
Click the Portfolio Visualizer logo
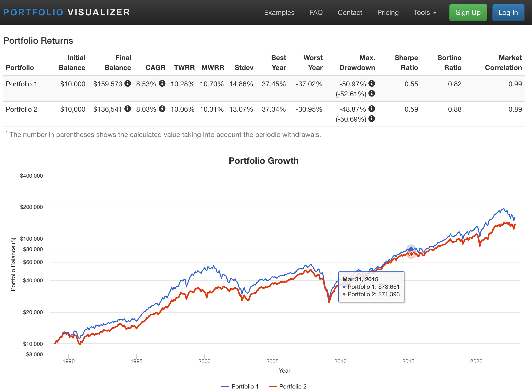coord(67,12)
